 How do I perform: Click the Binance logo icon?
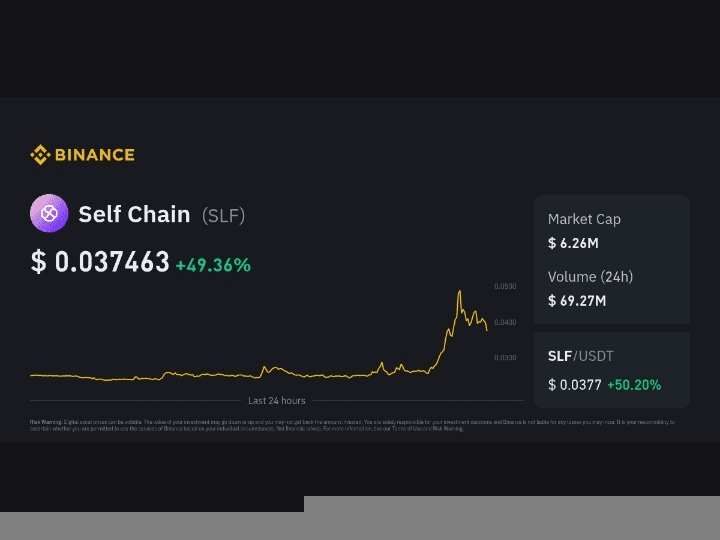coord(40,155)
